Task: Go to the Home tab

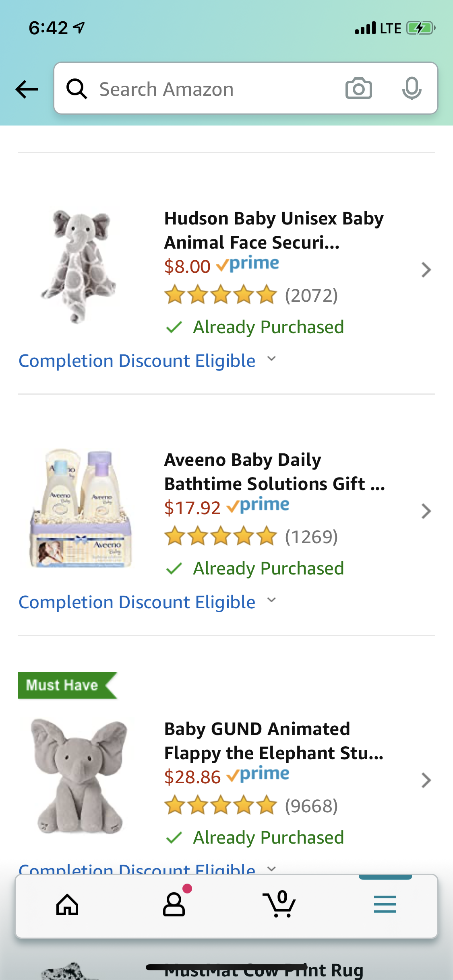Action: point(67,905)
